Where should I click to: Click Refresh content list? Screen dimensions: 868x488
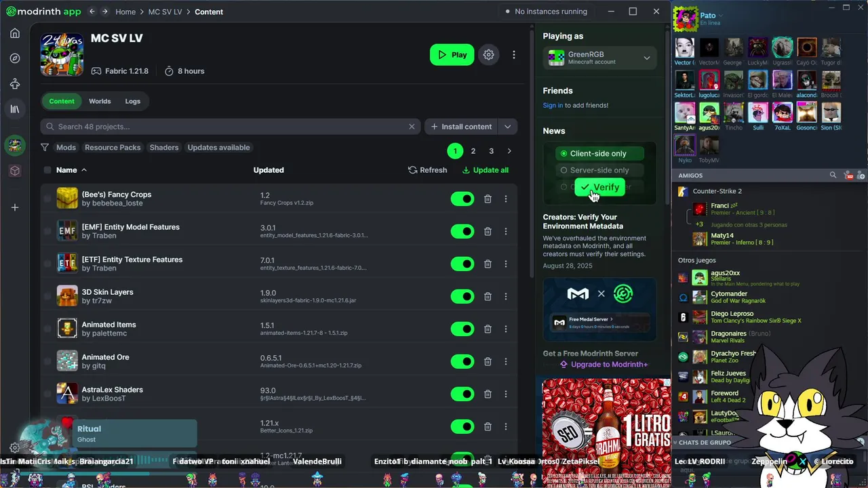click(x=428, y=170)
